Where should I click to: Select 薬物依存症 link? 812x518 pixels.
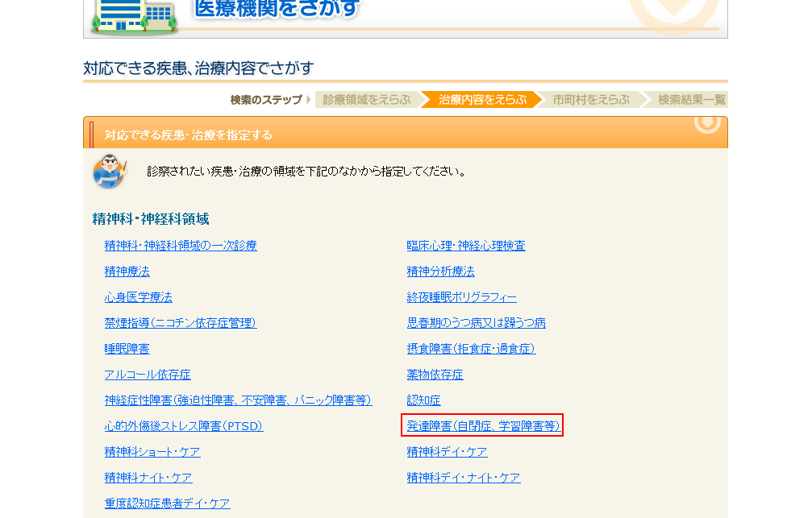click(x=435, y=375)
